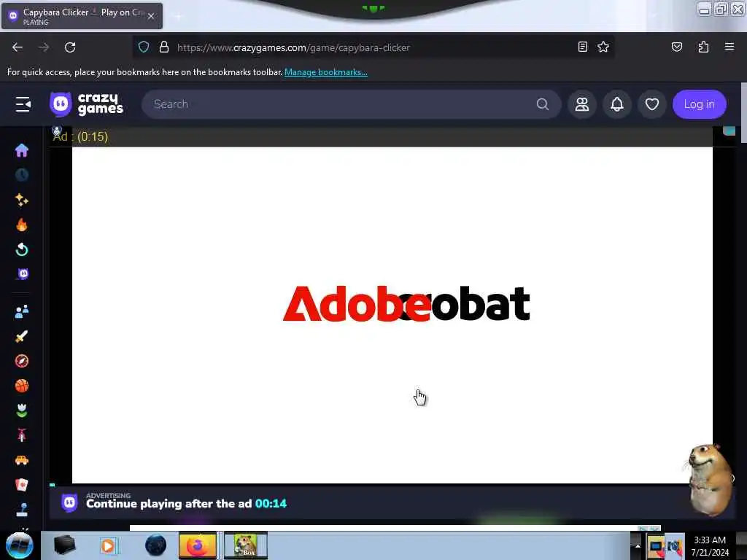Viewport: 747px width, 560px height.
Task: Open the sword Action games sidebar icon
Action: pyautogui.click(x=22, y=336)
